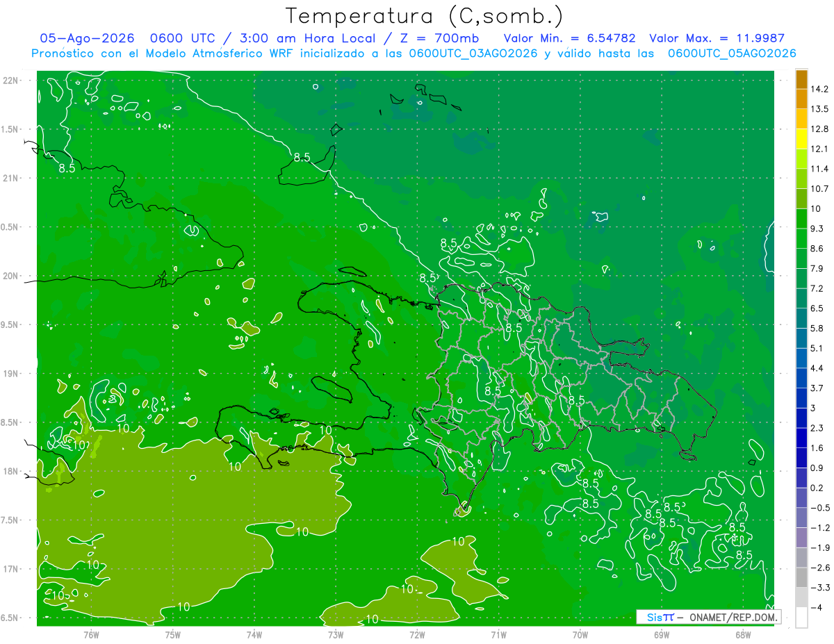The width and height of the screenshot is (834, 644).
Task: Click legend value '-1.2'
Action: pyautogui.click(x=820, y=527)
